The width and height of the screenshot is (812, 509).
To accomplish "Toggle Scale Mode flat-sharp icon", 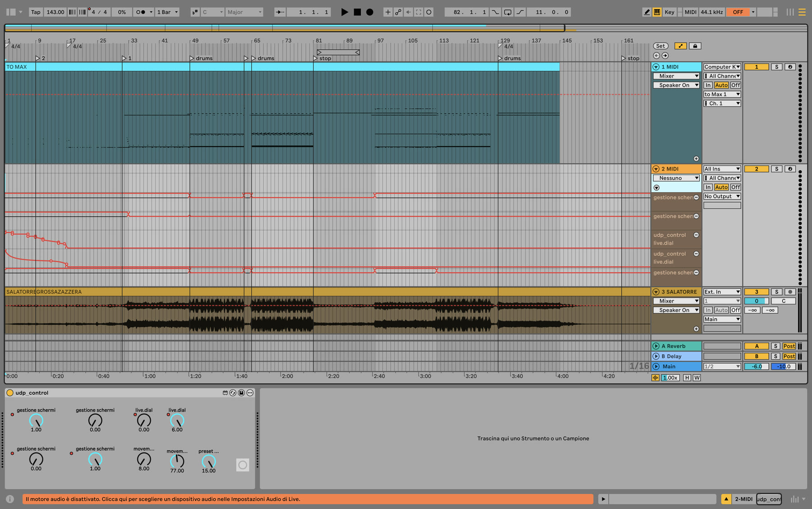I will click(195, 12).
